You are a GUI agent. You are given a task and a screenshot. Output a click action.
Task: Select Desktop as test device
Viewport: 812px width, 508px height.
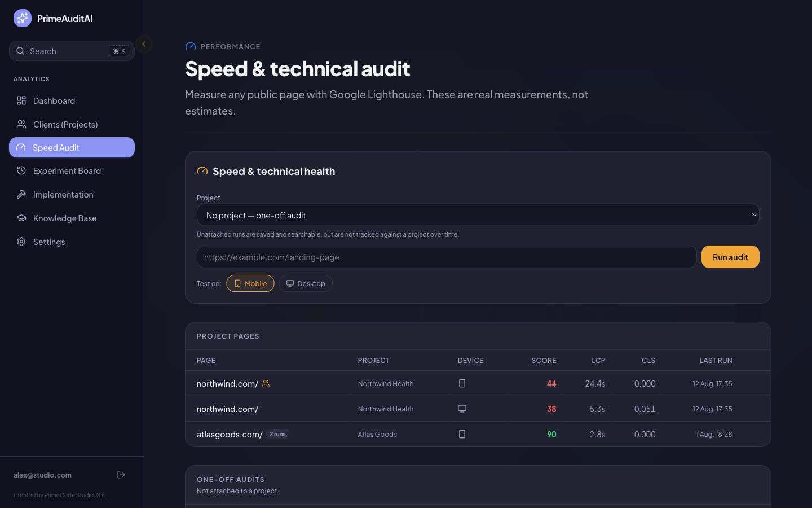pyautogui.click(x=306, y=283)
